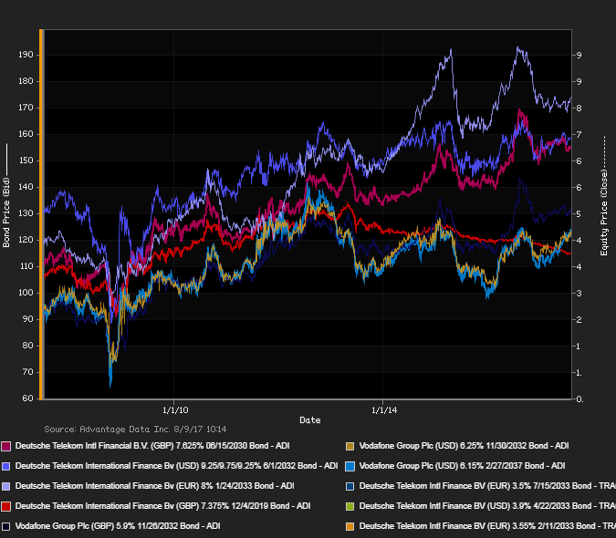This screenshot has height=538, width=616.
Task: Click the dark navy swatch for Vodafone GBP 5.9% bond
Action: 6,526
